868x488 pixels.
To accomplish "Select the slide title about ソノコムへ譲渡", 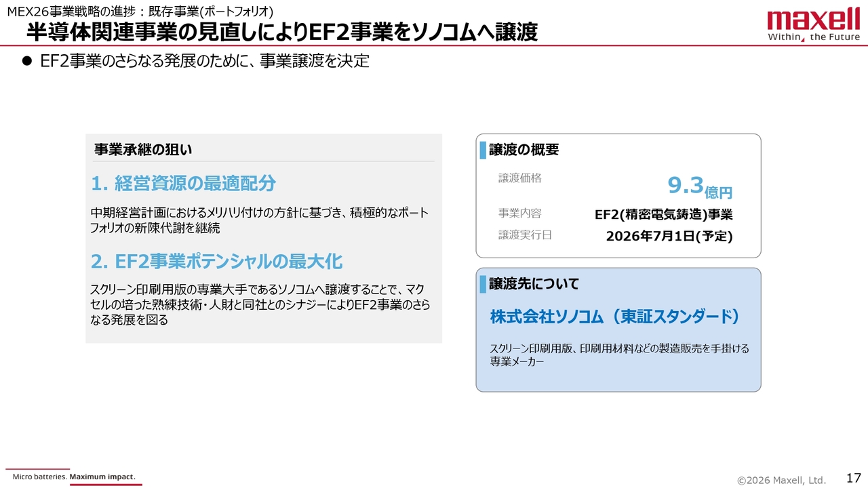I will click(x=281, y=32).
